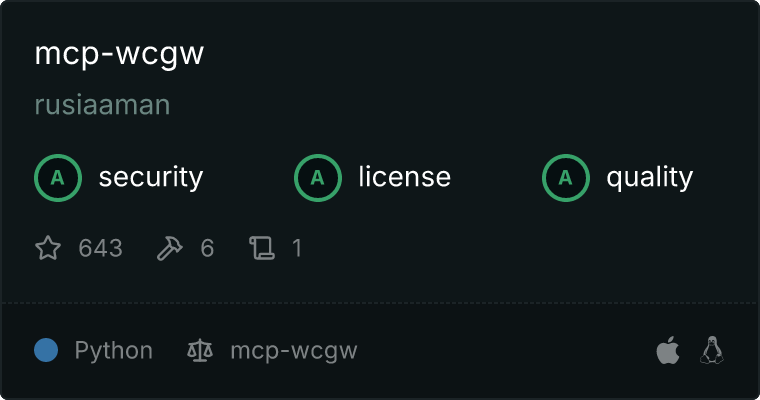The width and height of the screenshot is (760, 400).
Task: Click the balance scale license icon
Action: (200, 351)
